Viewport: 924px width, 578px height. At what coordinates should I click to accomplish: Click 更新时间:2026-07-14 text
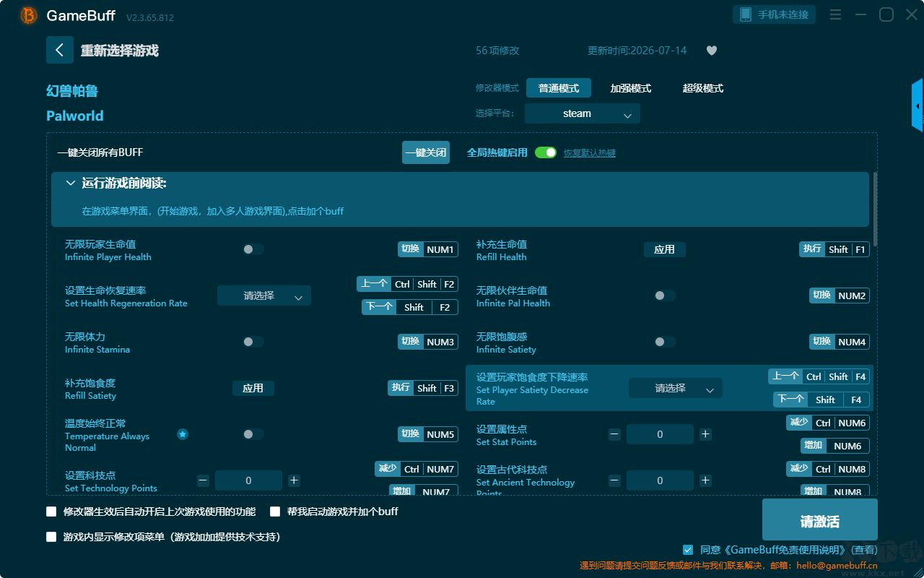tap(637, 51)
